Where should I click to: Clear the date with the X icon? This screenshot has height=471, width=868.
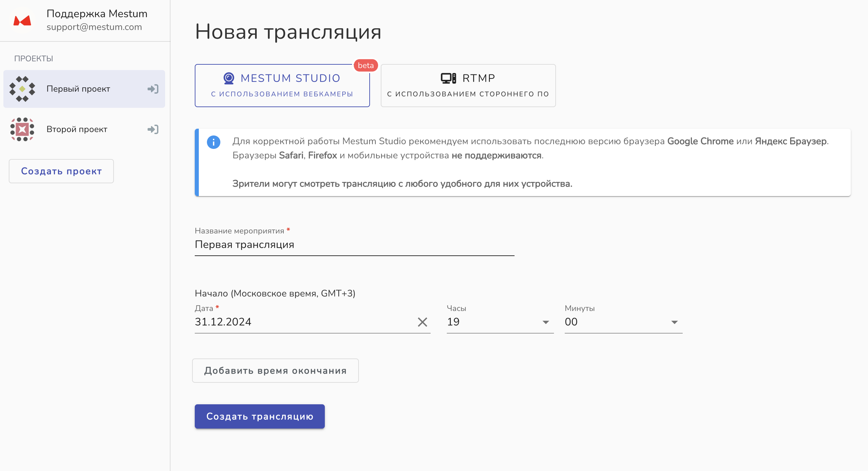(x=422, y=322)
